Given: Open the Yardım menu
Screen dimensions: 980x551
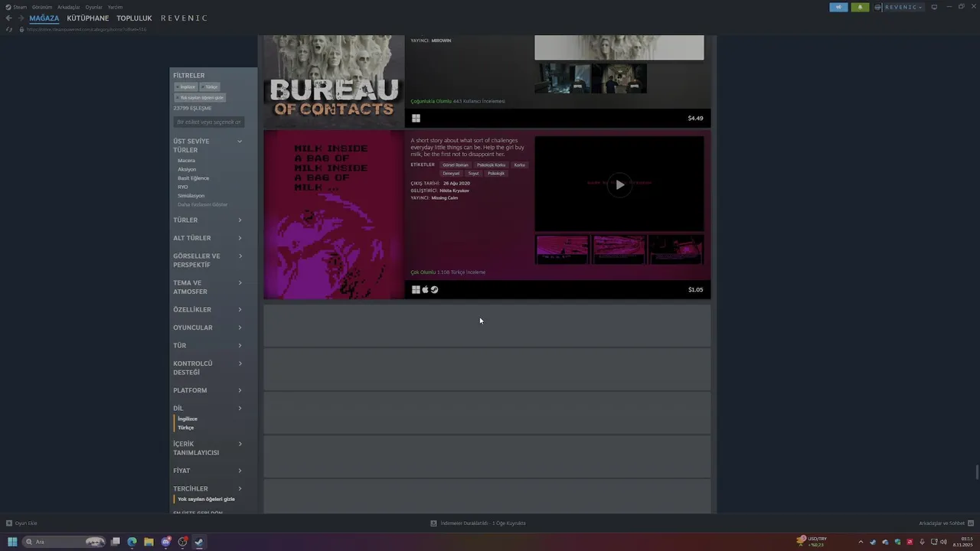Looking at the screenshot, I should pyautogui.click(x=115, y=7).
